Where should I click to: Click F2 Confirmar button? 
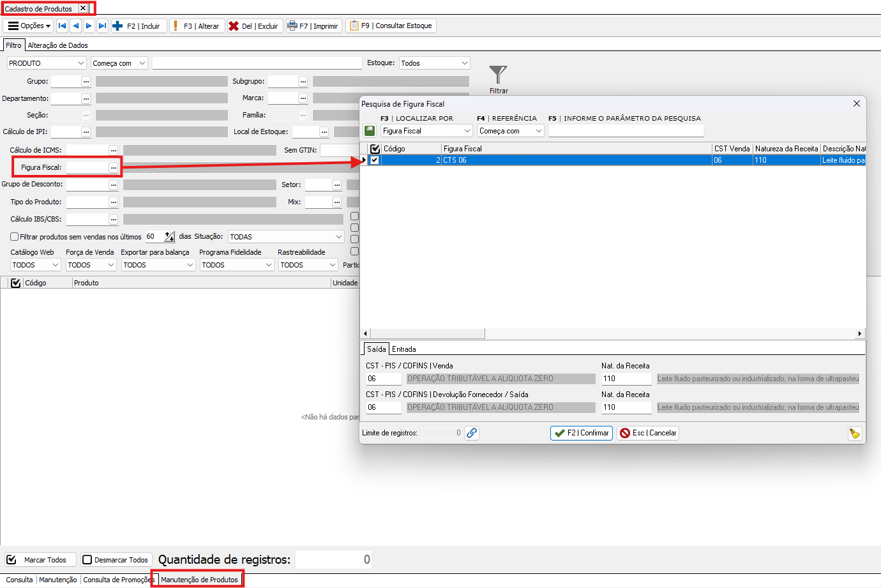click(582, 433)
